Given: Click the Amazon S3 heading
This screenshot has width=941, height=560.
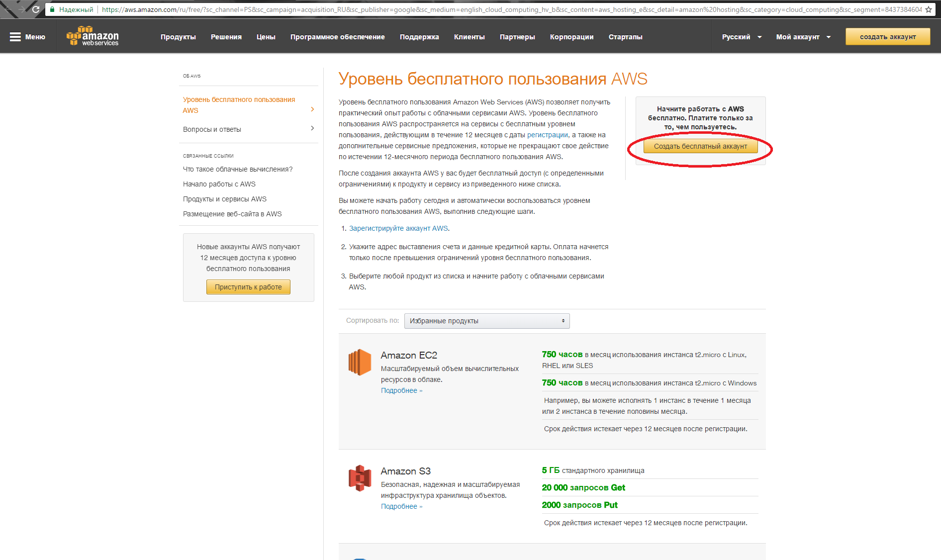Looking at the screenshot, I should 406,471.
